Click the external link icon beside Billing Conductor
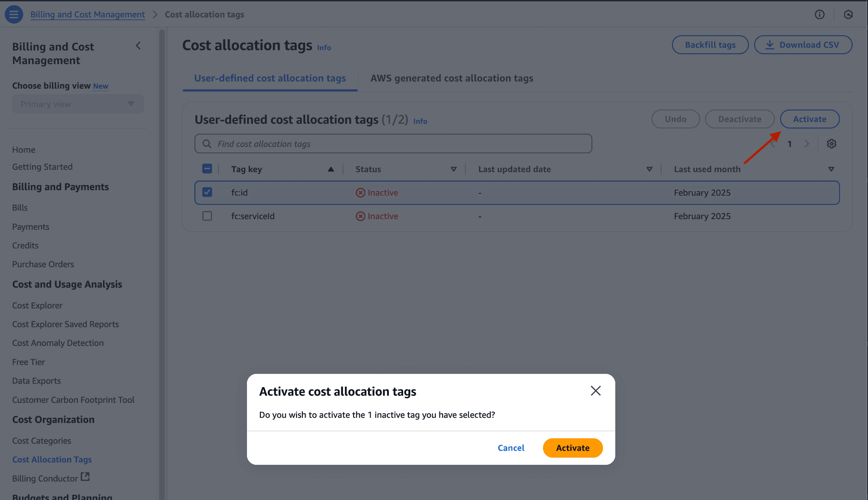The height and width of the screenshot is (500, 868). pos(85,477)
